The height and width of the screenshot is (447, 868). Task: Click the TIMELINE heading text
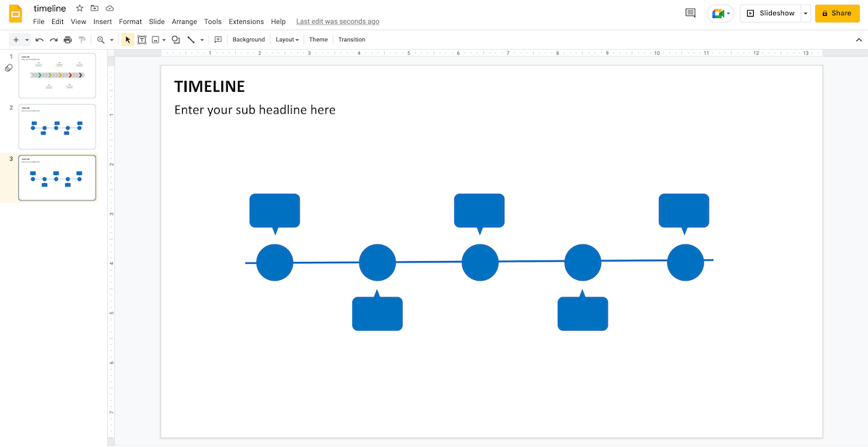pos(210,86)
